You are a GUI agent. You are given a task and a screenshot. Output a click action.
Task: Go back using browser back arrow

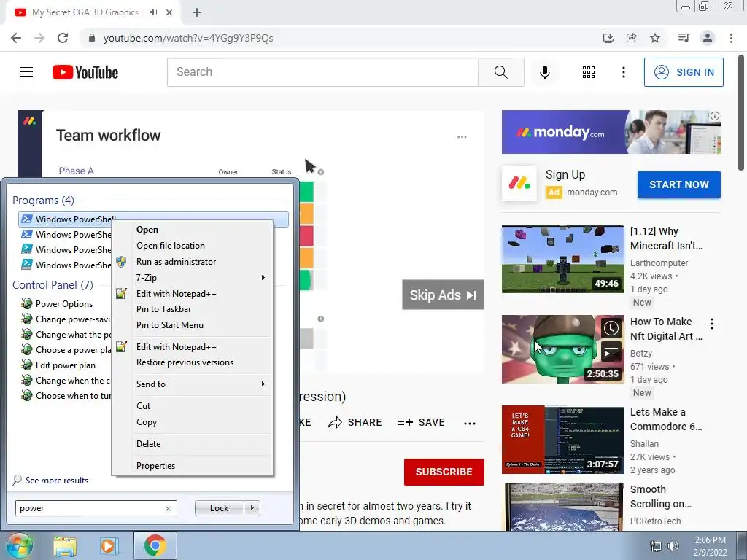16,38
